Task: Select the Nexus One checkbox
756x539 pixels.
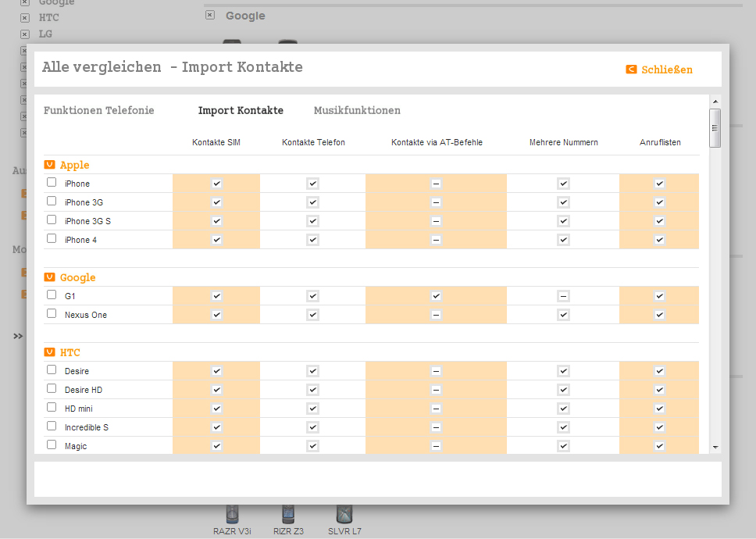Action: pos(52,313)
